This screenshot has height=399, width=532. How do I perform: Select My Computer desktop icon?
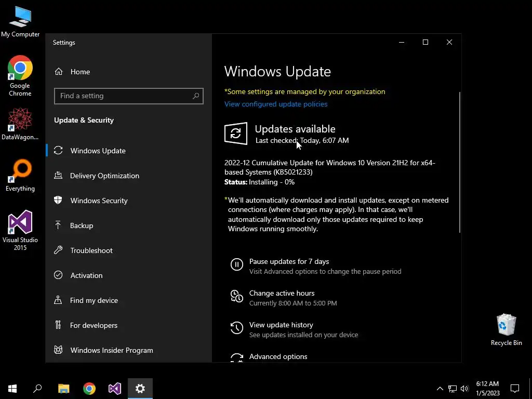pyautogui.click(x=20, y=22)
